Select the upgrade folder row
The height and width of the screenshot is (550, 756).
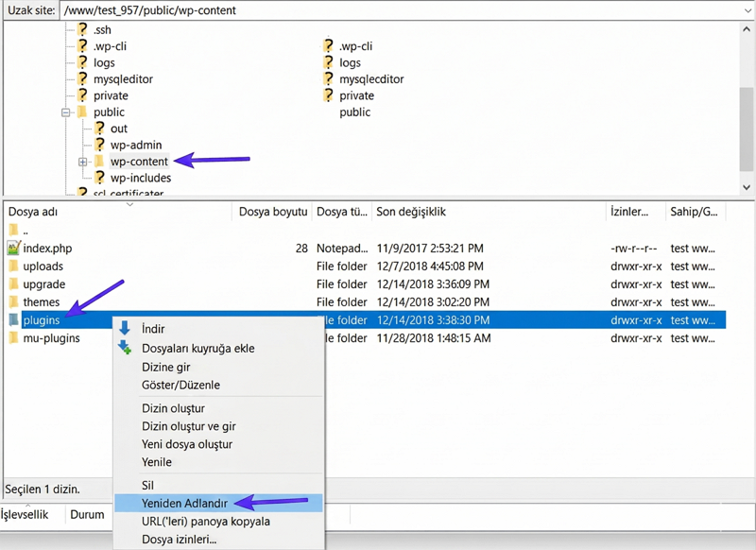[x=44, y=284]
